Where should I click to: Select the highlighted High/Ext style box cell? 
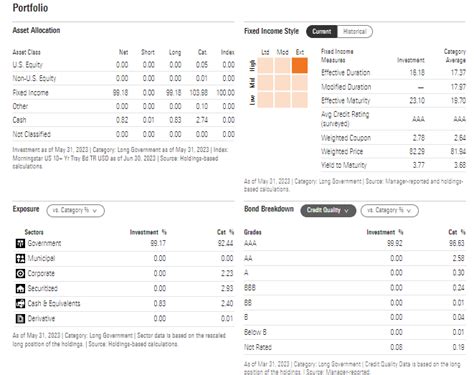coord(300,65)
